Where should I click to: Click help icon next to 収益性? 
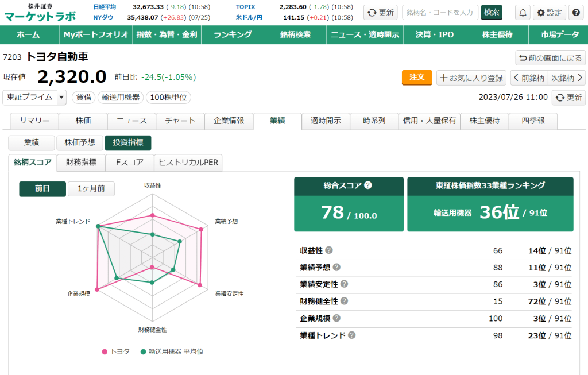[x=329, y=250]
